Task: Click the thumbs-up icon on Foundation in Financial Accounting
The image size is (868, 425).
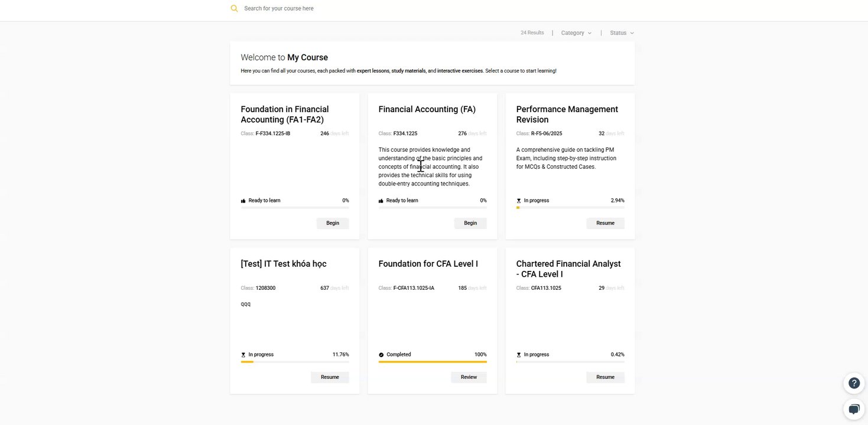Action: tap(243, 201)
